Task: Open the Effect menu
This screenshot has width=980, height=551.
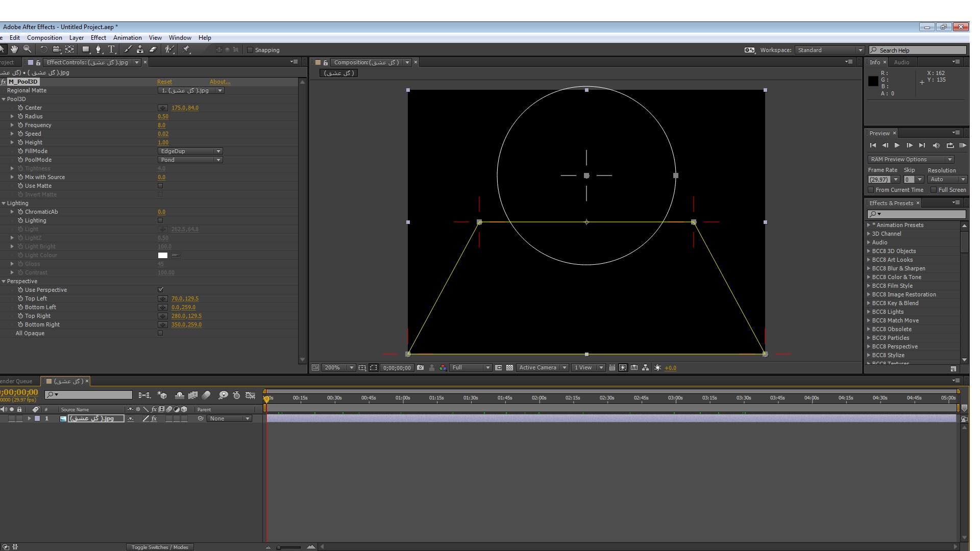Action: [x=98, y=38]
